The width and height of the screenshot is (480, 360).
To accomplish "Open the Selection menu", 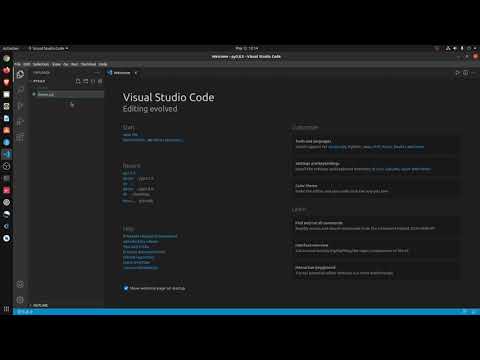I will 41,64.
